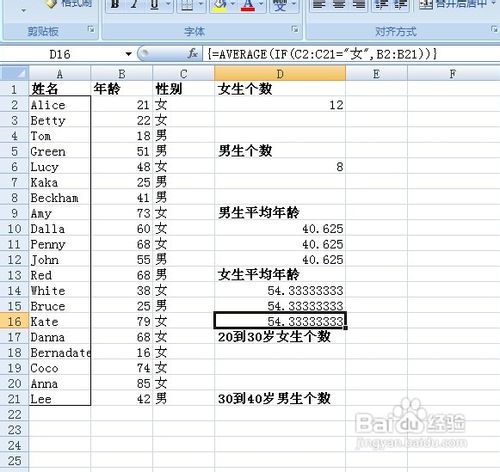
Task: Click cell containing Alice
Action: coord(60,105)
